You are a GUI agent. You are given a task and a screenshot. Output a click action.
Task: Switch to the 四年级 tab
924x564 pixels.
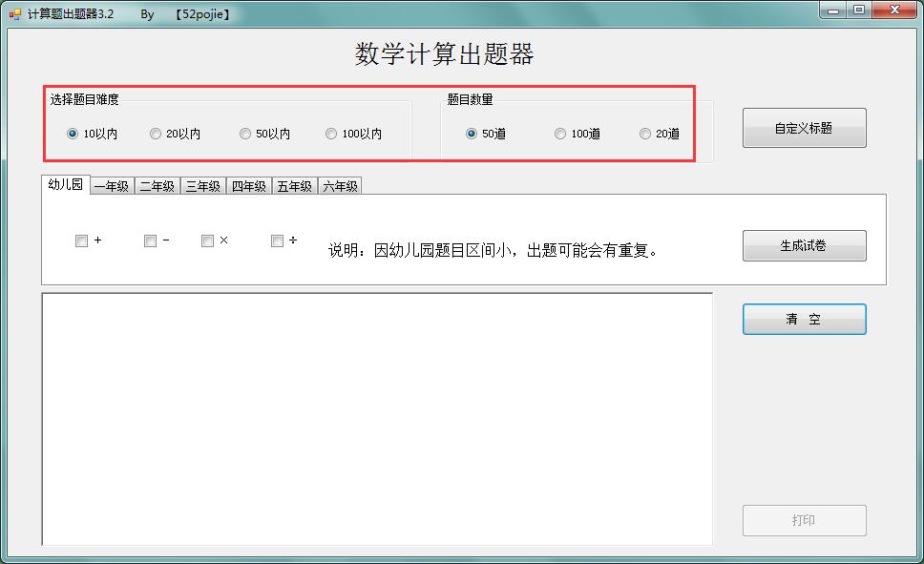click(x=249, y=186)
